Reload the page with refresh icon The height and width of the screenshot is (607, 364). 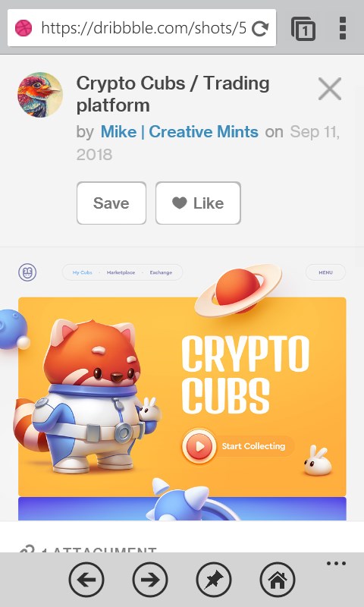click(260, 28)
